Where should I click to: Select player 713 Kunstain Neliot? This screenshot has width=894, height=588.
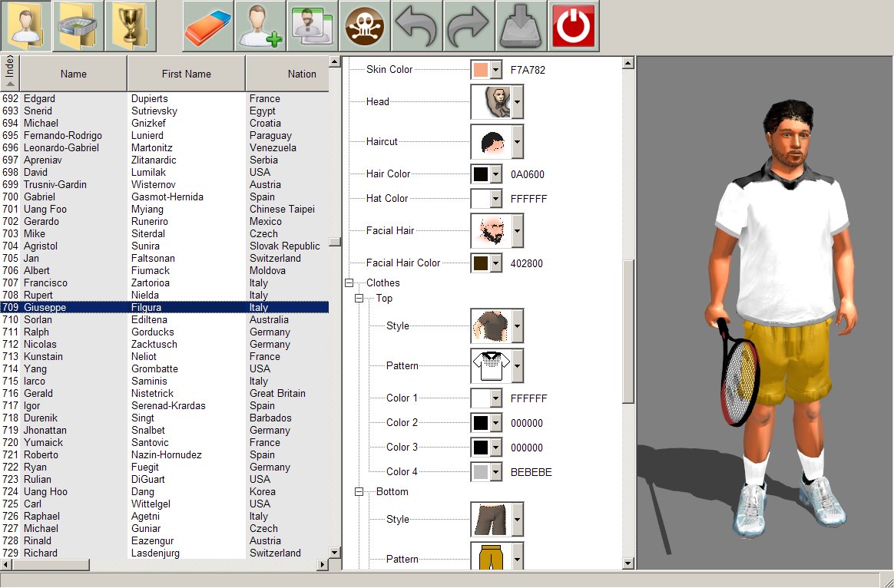pyautogui.click(x=164, y=357)
